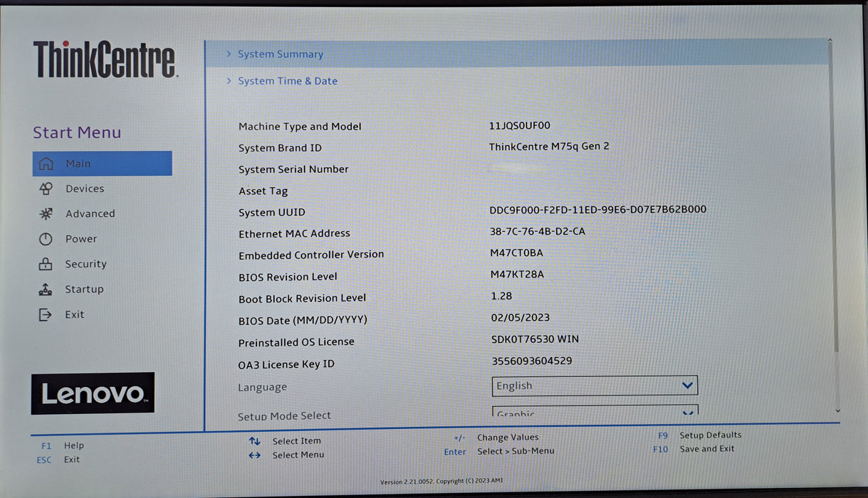
Task: Click F1 Help
Action: pos(63,446)
